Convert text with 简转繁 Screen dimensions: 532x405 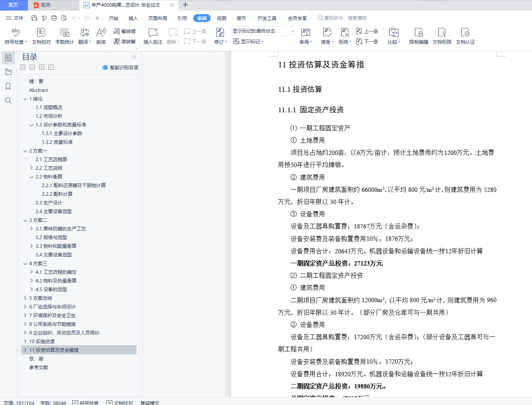coord(125,41)
